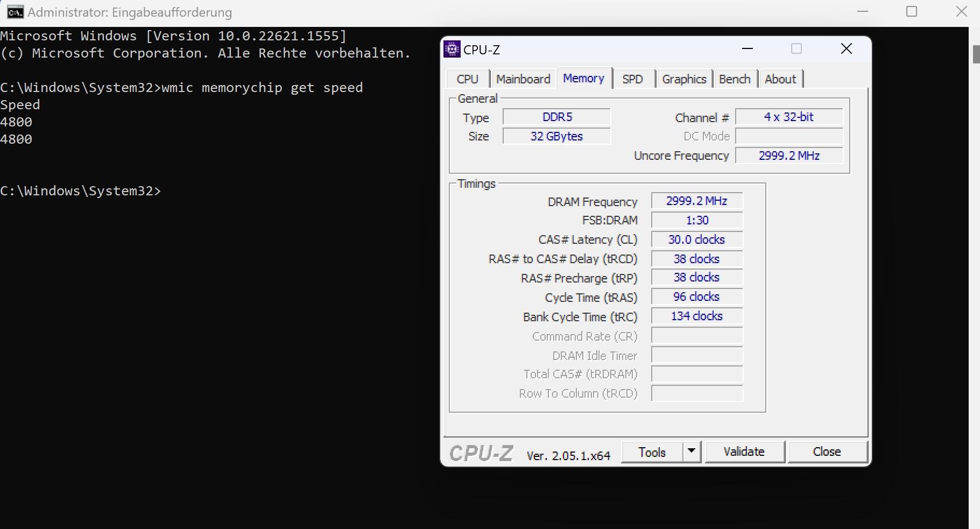
Task: Click the 4 x 32-bit channel field
Action: coord(789,117)
